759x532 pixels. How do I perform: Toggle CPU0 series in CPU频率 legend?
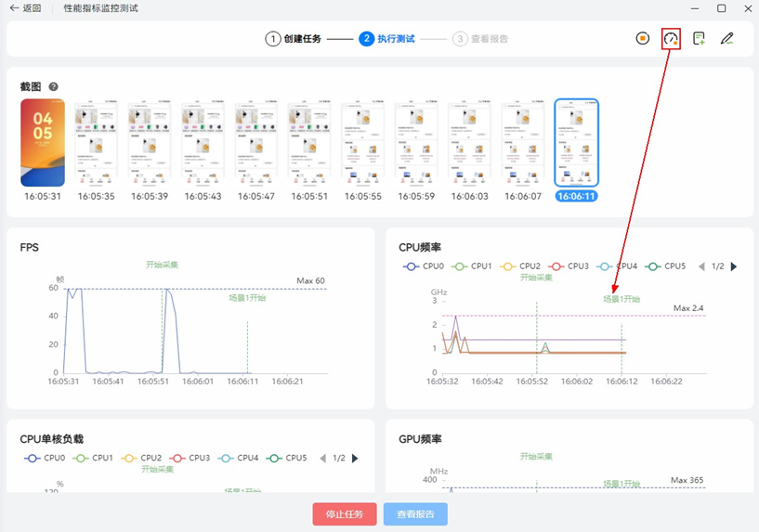click(x=424, y=266)
